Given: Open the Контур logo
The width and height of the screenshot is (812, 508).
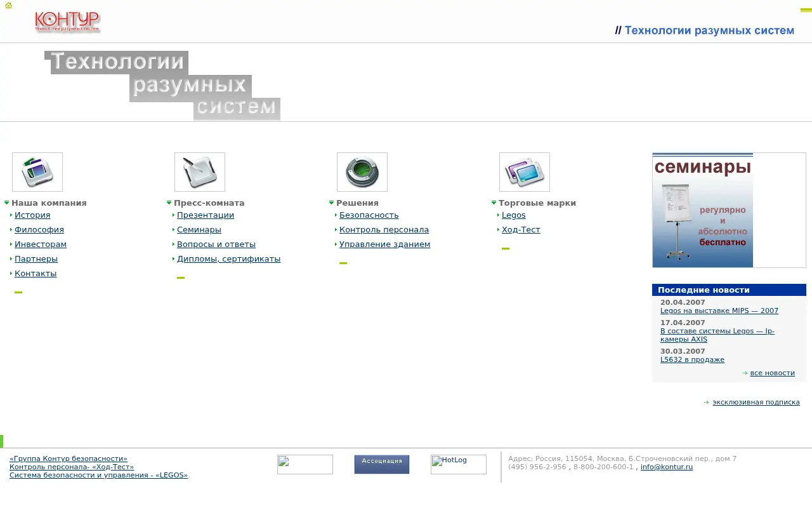Looking at the screenshot, I should 68,22.
